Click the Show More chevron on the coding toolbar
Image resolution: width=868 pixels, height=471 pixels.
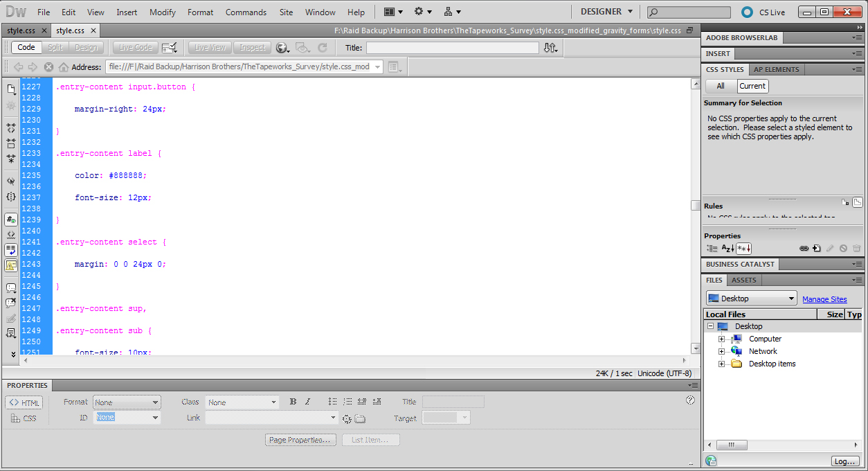tap(12, 354)
